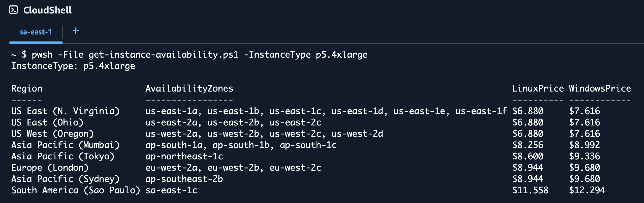The height and width of the screenshot is (203, 644).
Task: Click the LinuxPrice column header
Action: (x=538, y=89)
